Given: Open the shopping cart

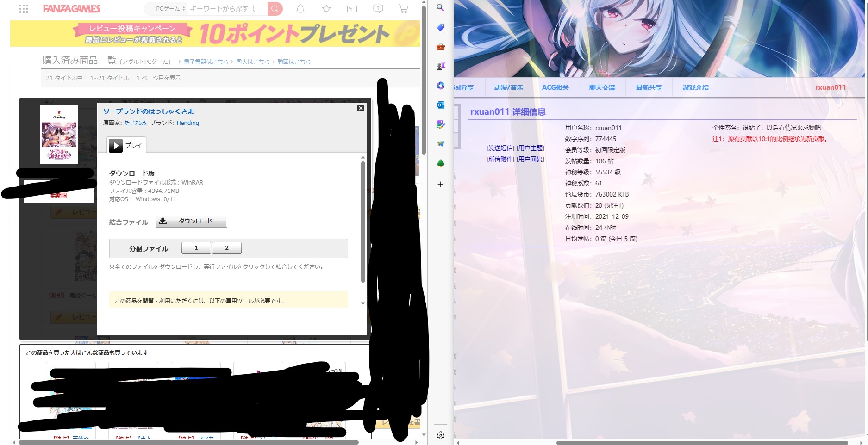Looking at the screenshot, I should pos(404,9).
